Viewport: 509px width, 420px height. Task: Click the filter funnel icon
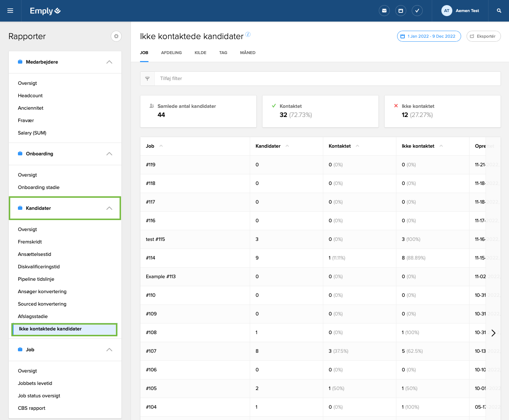tap(147, 79)
